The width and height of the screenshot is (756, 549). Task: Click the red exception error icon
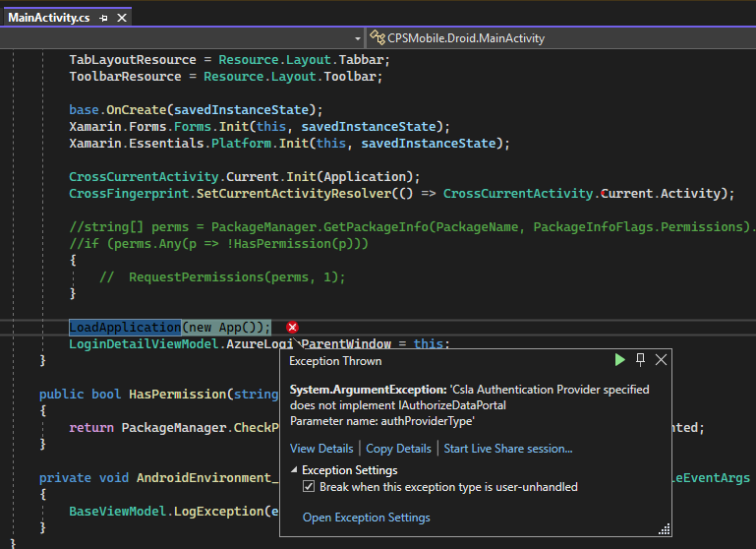tap(292, 327)
